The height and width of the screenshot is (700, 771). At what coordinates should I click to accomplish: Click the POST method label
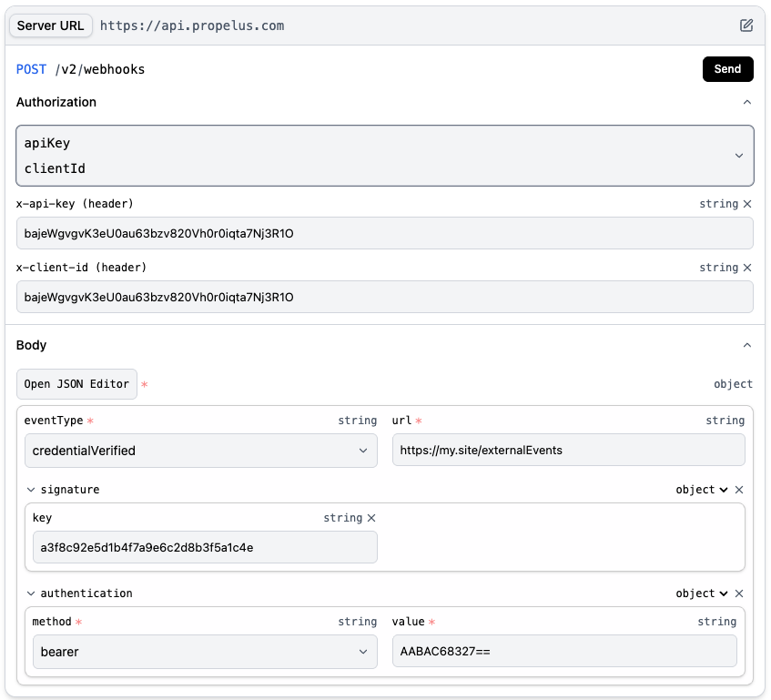(x=32, y=69)
